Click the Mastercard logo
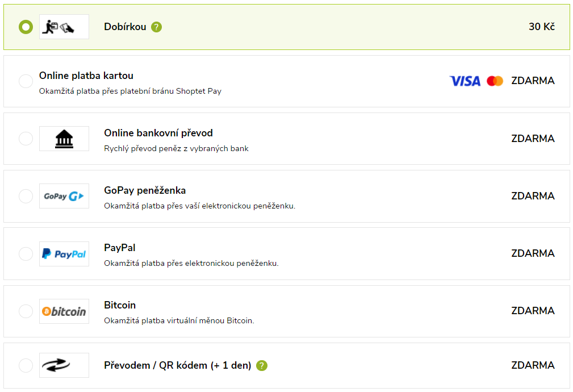Screen dimensions: 573x392 coord(495,81)
